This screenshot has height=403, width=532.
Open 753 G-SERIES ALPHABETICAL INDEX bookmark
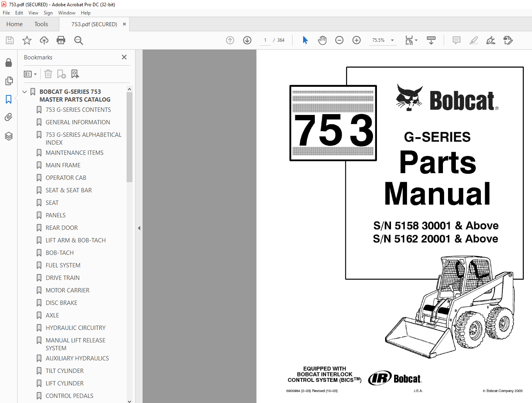84,139
